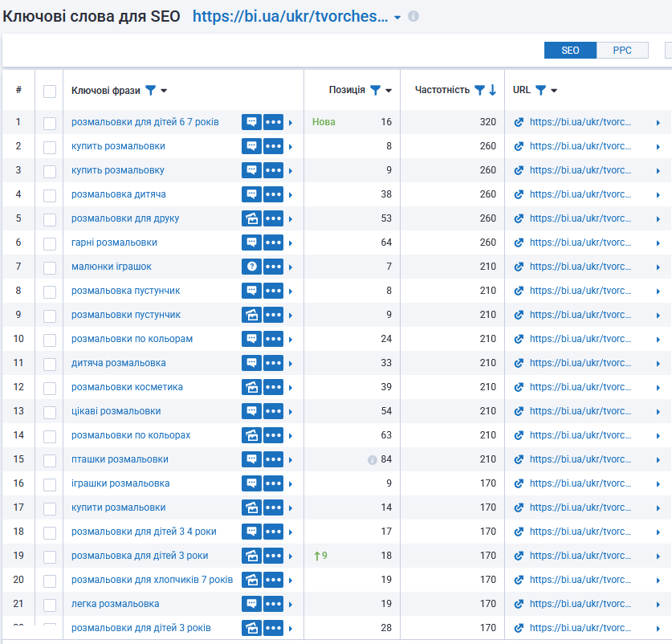Open external link icon for 'купить розмальовку' URL
Image resolution: width=672 pixels, height=644 pixels.
coord(519,171)
